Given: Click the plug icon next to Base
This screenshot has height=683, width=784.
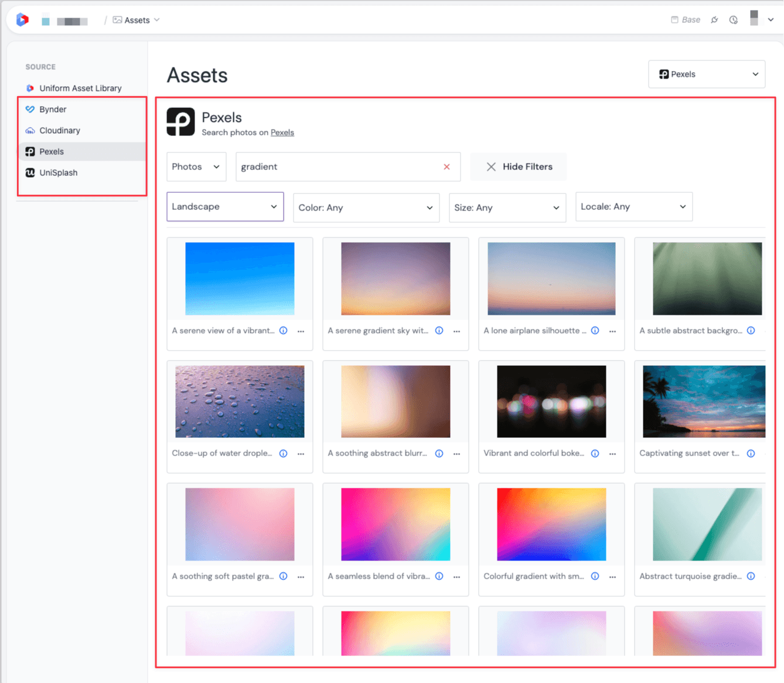Looking at the screenshot, I should click(714, 20).
